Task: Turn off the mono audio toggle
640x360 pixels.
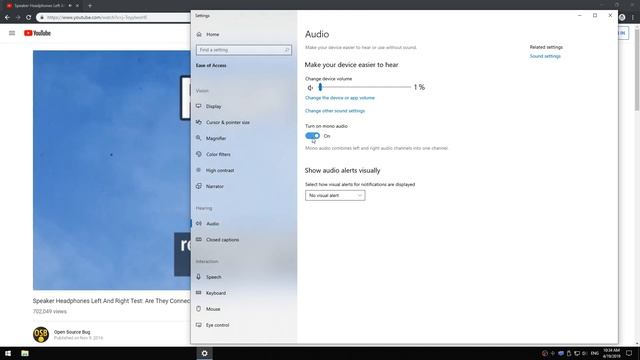Action: click(313, 136)
